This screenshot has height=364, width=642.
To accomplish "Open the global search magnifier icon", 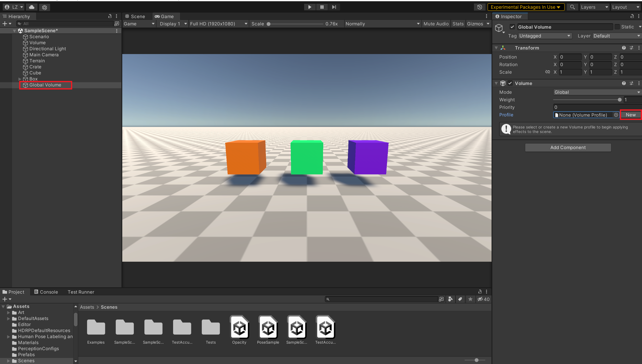I will [x=572, y=7].
